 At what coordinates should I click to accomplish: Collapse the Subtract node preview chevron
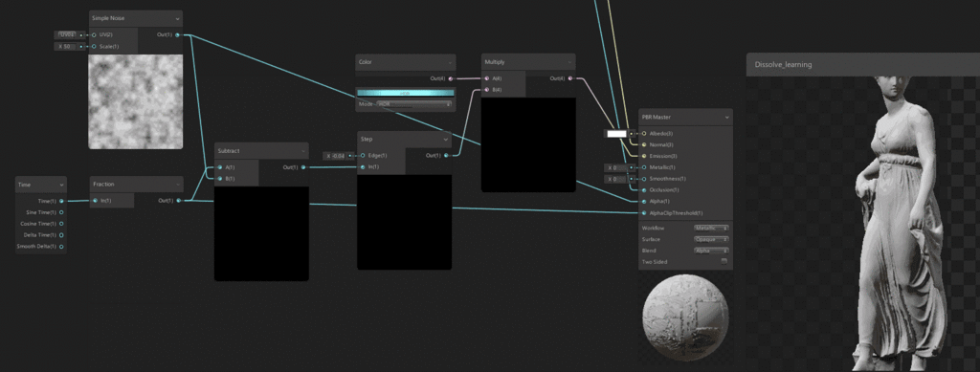tap(303, 151)
